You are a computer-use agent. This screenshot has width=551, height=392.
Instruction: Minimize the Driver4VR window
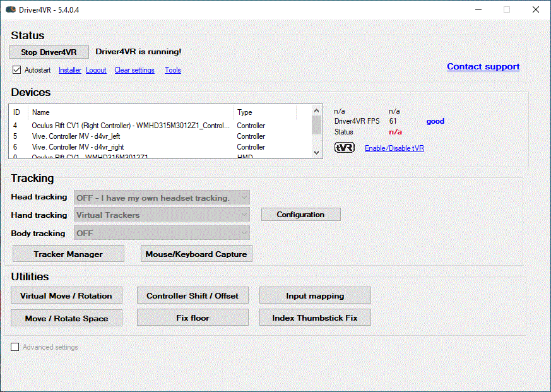pyautogui.click(x=478, y=9)
